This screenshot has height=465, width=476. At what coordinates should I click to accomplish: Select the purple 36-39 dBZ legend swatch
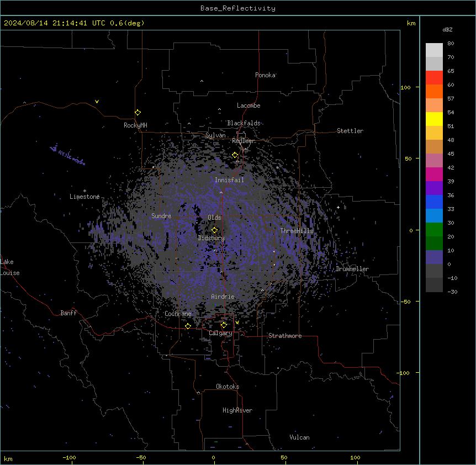(434, 188)
